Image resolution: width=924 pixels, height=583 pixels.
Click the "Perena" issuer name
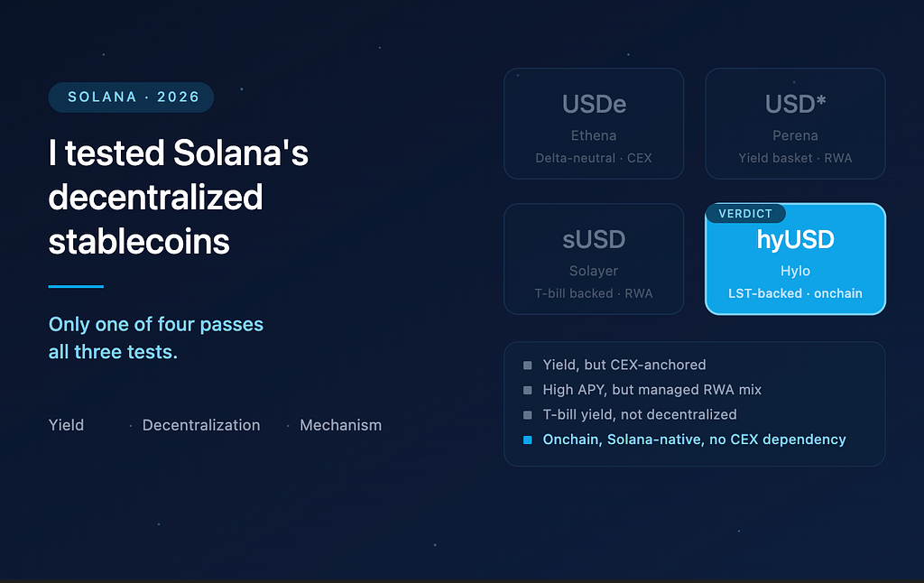coord(795,135)
